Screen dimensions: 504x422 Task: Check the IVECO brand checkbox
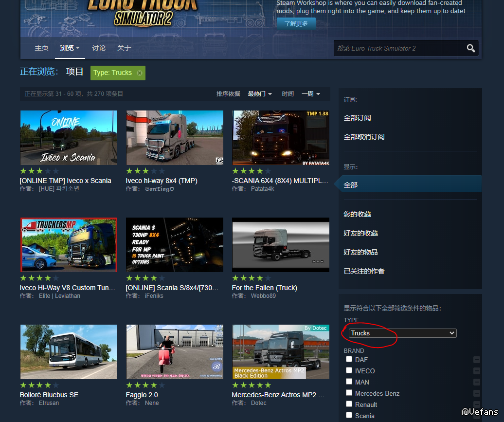349,370
